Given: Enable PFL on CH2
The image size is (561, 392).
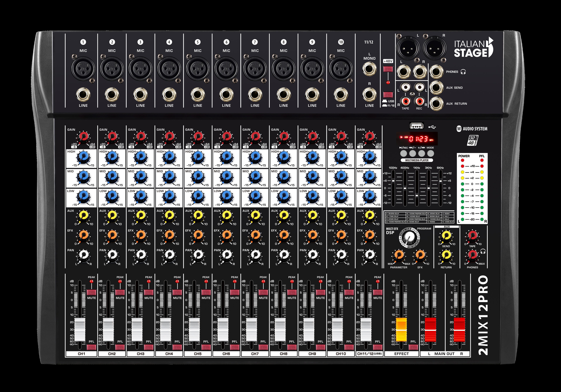Looking at the screenshot, I should pyautogui.click(x=120, y=347).
